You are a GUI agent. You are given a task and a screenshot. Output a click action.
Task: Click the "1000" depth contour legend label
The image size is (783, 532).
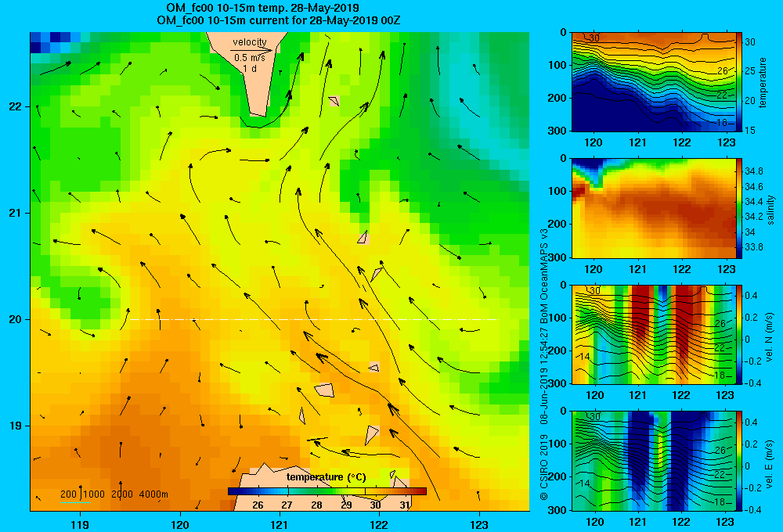click(x=95, y=494)
